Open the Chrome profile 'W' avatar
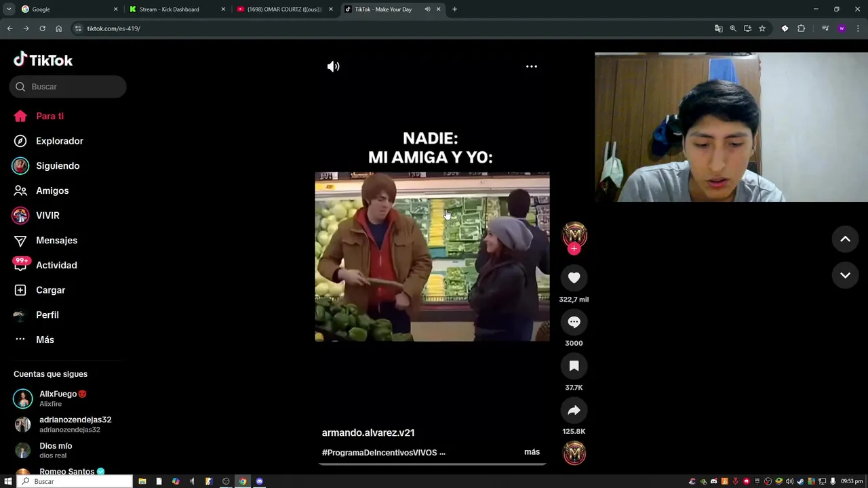 pyautogui.click(x=842, y=28)
